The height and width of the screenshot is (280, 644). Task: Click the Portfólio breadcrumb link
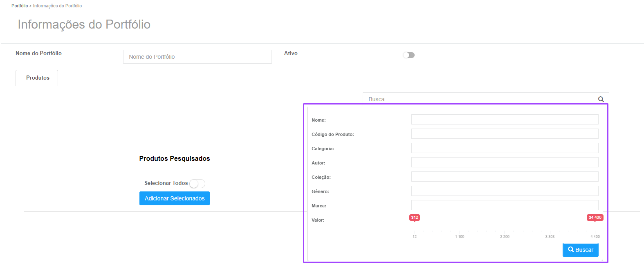pos(20,6)
